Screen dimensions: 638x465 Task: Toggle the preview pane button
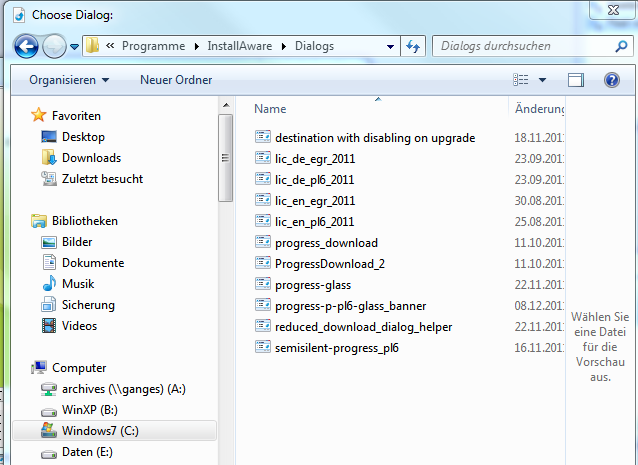[x=575, y=80]
